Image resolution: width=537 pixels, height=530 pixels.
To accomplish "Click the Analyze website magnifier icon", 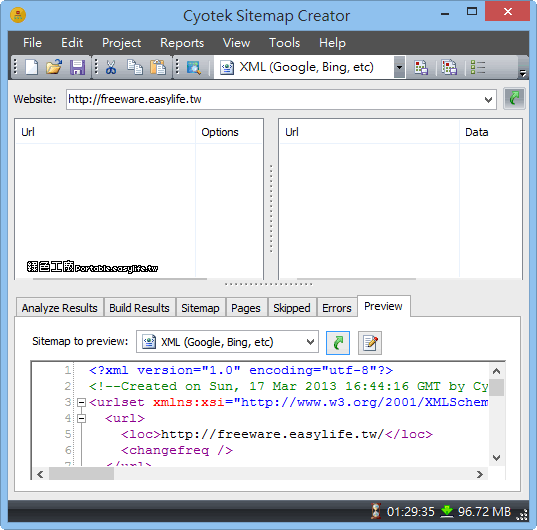I will 193,67.
